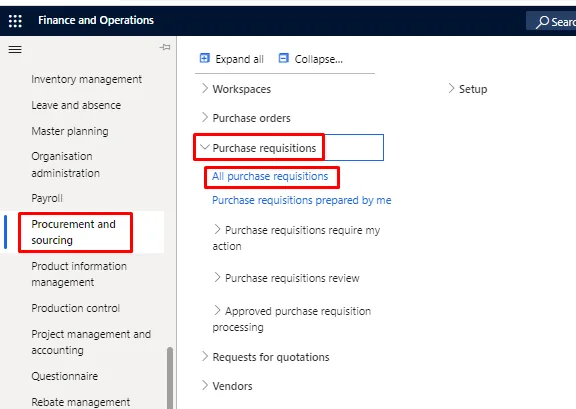576x409 pixels.
Task: Click the Vendors group label
Action: coord(233,386)
